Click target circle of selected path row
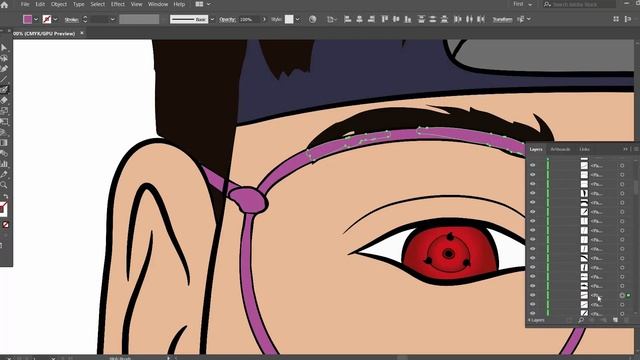The height and width of the screenshot is (360, 640). click(622, 295)
